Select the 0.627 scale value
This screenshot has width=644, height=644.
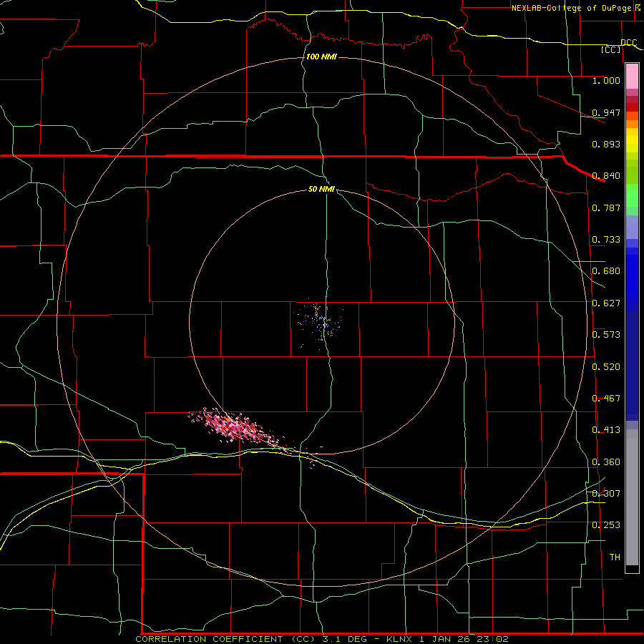click(x=606, y=303)
